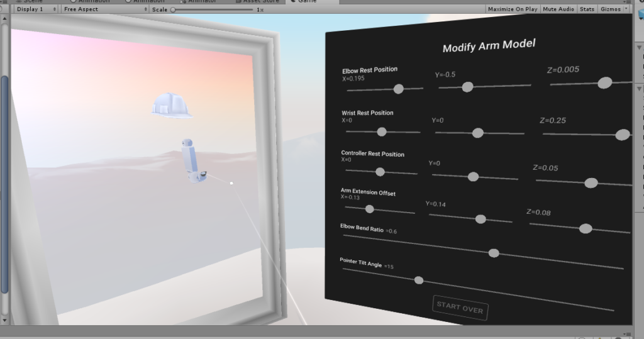Open the Free Aspect dropdown
Image resolution: width=644 pixels, height=339 pixels.
pos(105,9)
